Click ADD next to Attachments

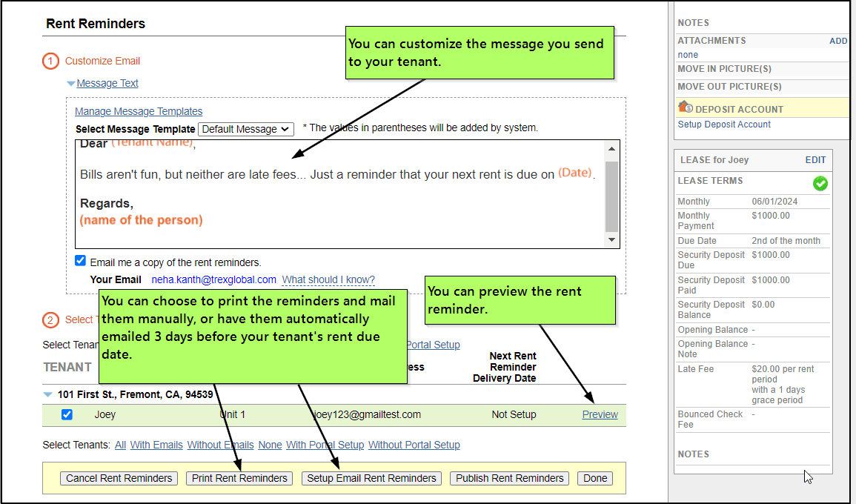tap(837, 41)
